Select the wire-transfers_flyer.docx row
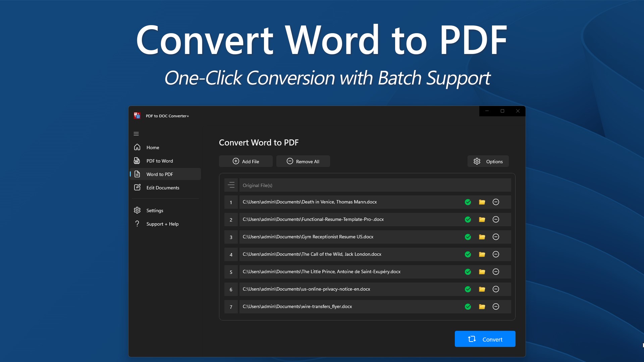 pos(375,307)
